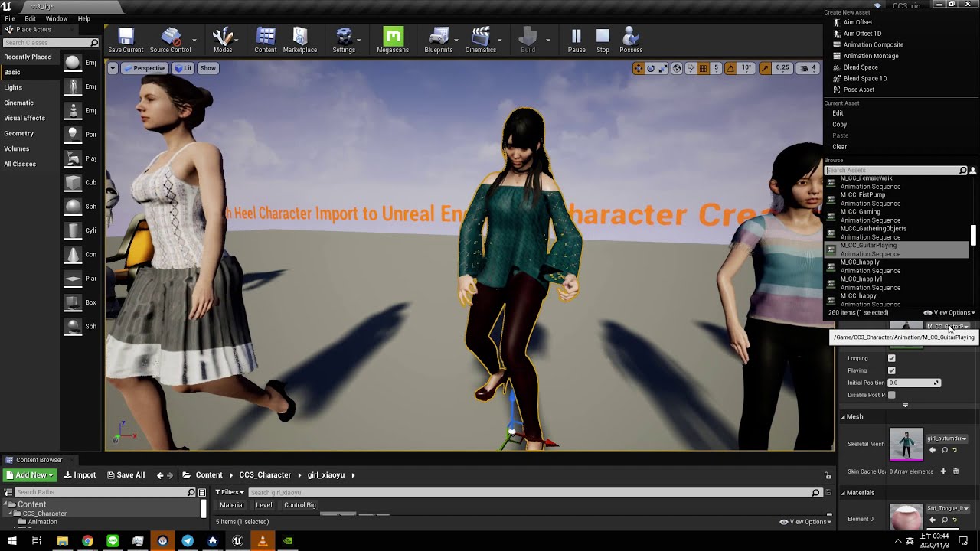Open the File menu

[10, 18]
